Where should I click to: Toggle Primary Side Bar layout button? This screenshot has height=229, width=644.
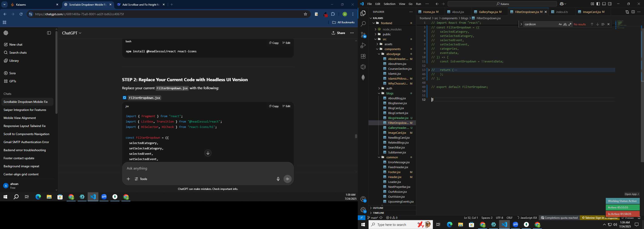[x=598, y=4]
